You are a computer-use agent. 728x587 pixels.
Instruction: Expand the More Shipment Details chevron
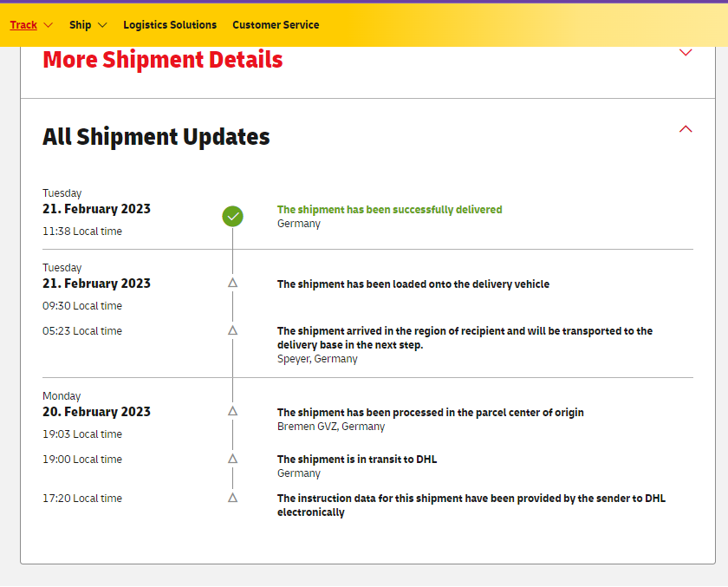[686, 53]
